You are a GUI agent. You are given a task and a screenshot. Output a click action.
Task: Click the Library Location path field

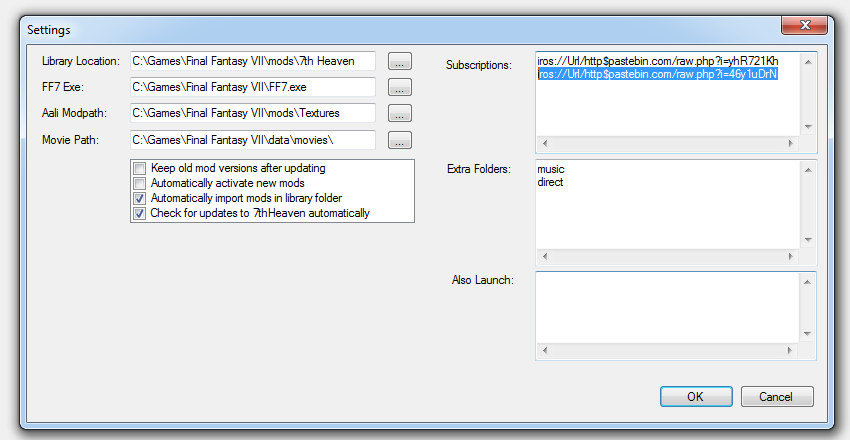(253, 61)
